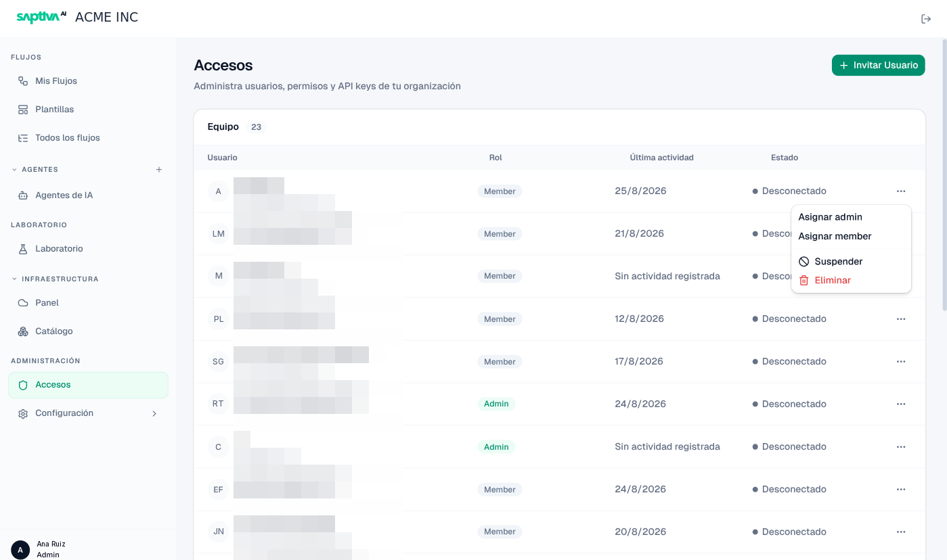Open the options menu for user A
The height and width of the screenshot is (560, 947).
901,191
